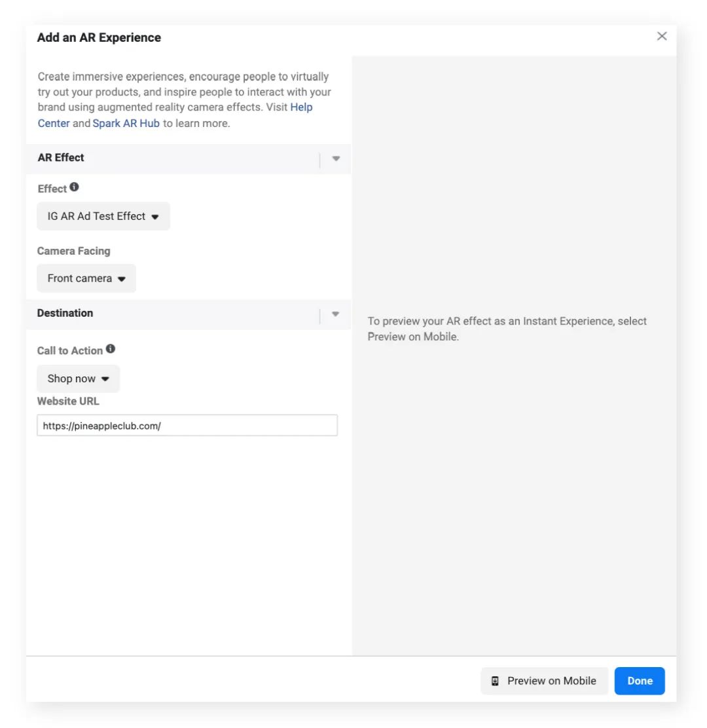Click the Preview on Mobile button label
707x728 pixels.
(x=551, y=681)
